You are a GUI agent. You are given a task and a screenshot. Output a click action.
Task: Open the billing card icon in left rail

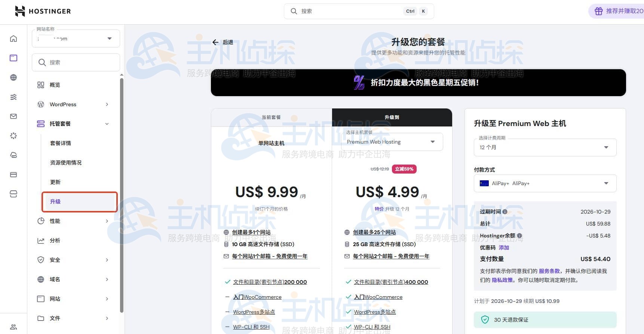(13, 175)
